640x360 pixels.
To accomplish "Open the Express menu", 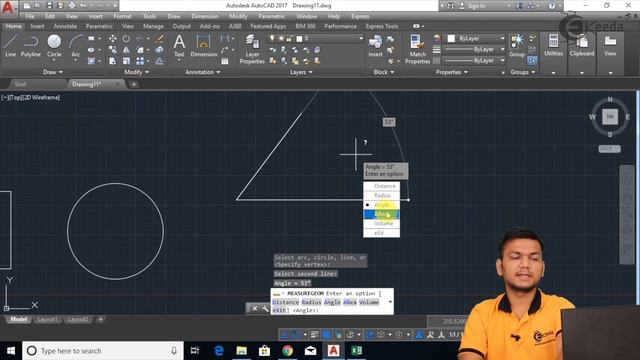I will point(360,16).
